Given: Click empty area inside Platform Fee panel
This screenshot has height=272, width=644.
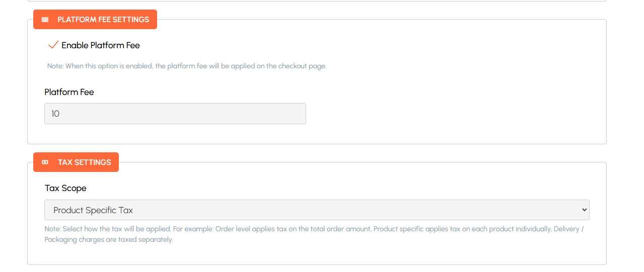Looking at the screenshot, I should [453, 101].
